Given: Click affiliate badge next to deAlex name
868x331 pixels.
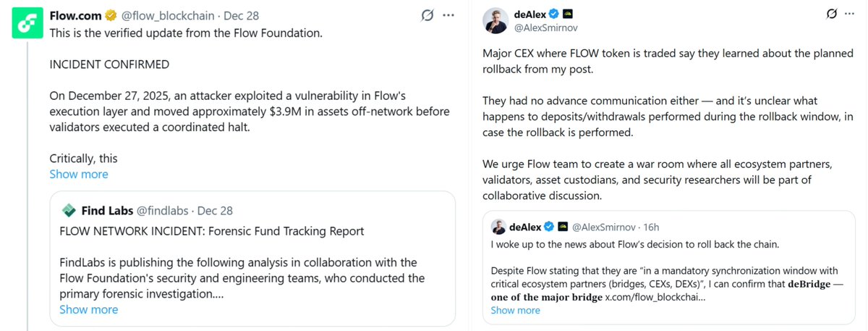Looking at the screenshot, I should [x=568, y=14].
